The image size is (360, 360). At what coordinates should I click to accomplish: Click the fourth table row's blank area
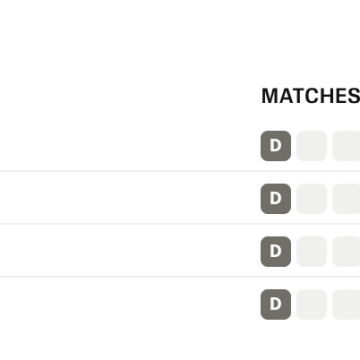(x=130, y=304)
